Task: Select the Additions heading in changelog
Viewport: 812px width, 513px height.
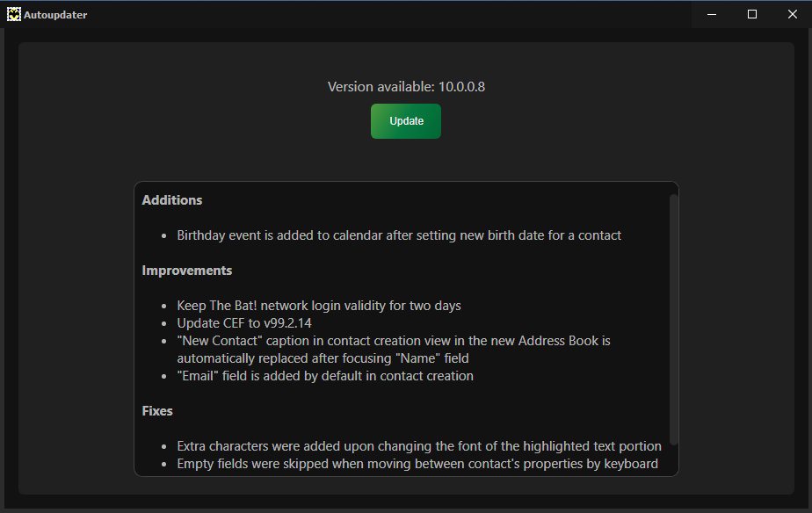Action: coord(172,200)
